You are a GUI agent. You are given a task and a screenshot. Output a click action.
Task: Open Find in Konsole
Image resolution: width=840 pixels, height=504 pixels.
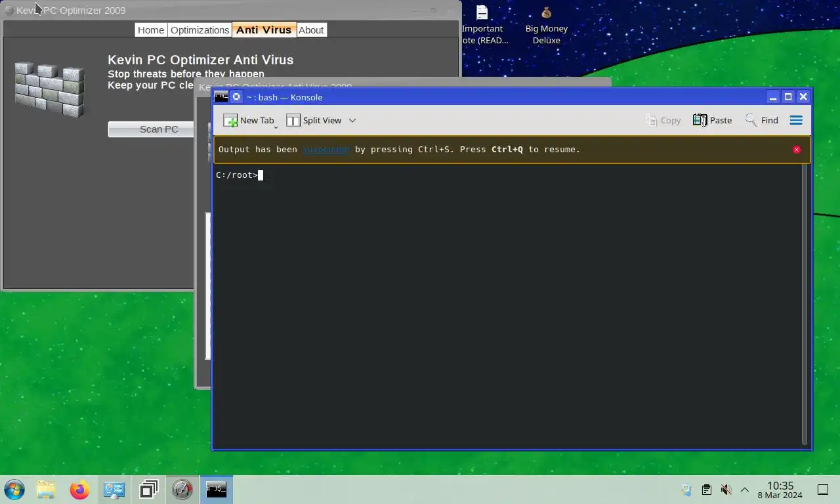(x=761, y=120)
